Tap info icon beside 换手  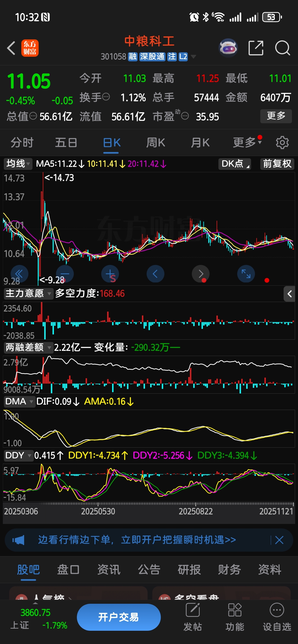[x=106, y=97]
